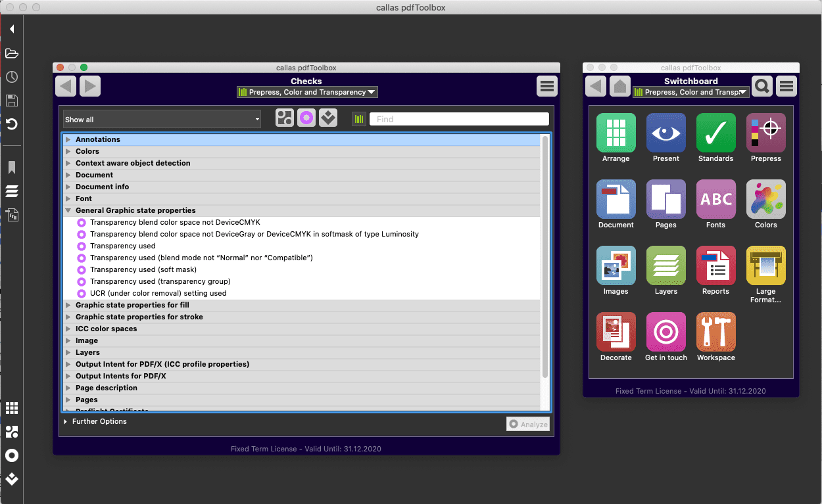
Task: Expand the ICC color spaces category
Action: 68,329
